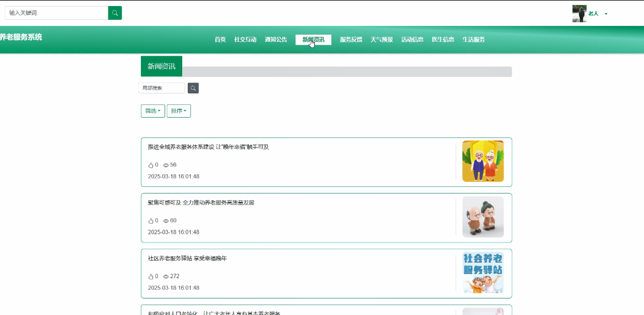Click the view count 272
644x315 pixels.
pyautogui.click(x=175, y=277)
